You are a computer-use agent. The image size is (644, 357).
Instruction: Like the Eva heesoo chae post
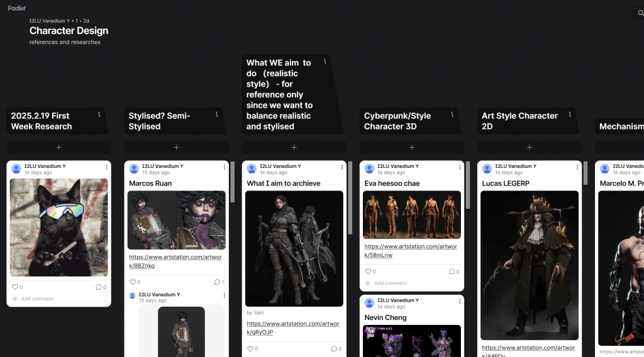368,272
